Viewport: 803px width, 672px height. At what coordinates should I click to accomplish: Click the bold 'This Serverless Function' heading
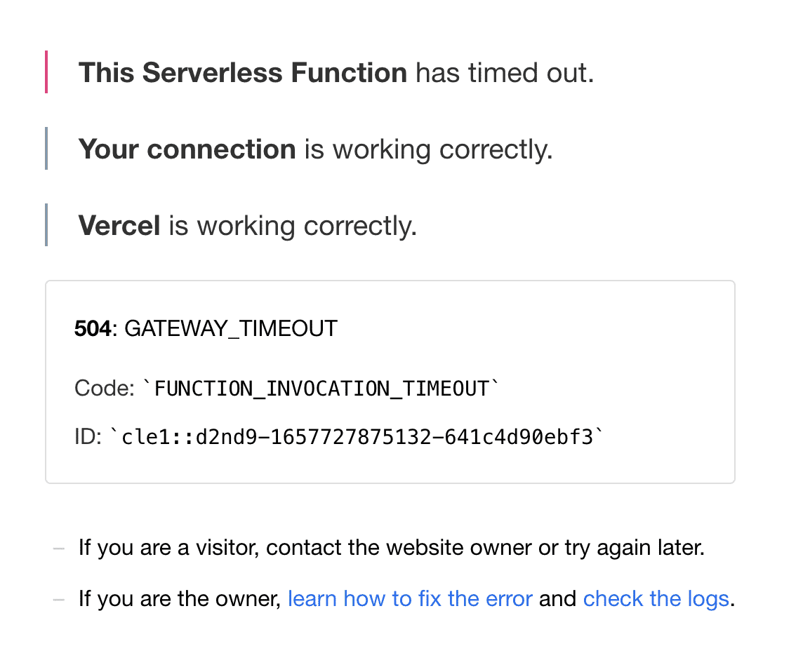coord(243,72)
